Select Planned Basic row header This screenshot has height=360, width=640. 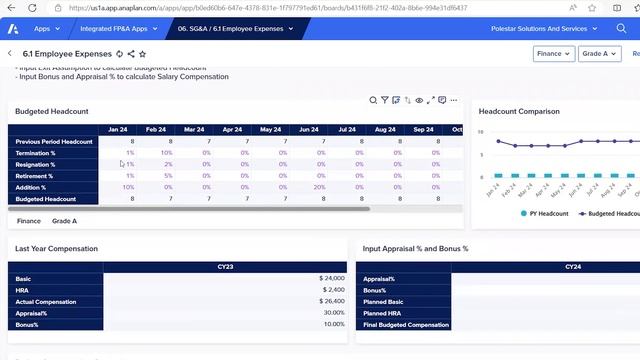[x=403, y=302]
